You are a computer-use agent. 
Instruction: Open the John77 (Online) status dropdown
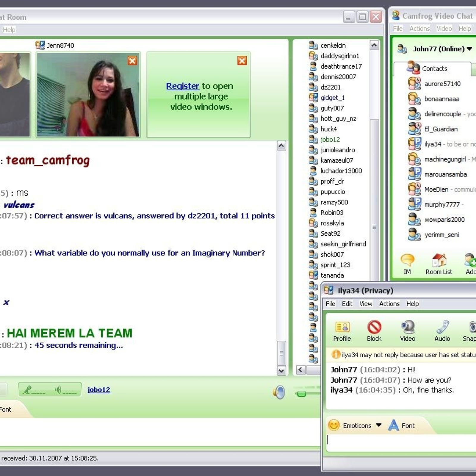[469, 49]
